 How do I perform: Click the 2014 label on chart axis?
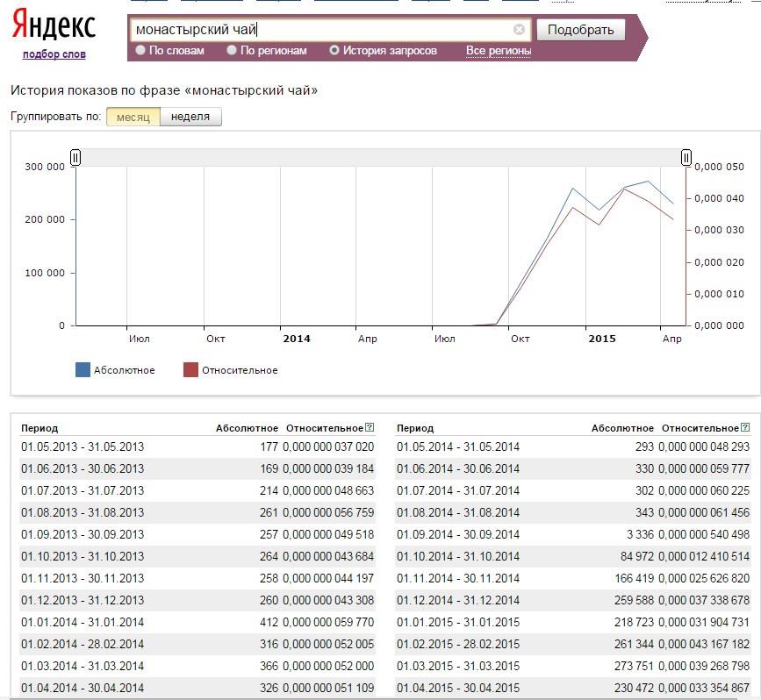[x=297, y=339]
